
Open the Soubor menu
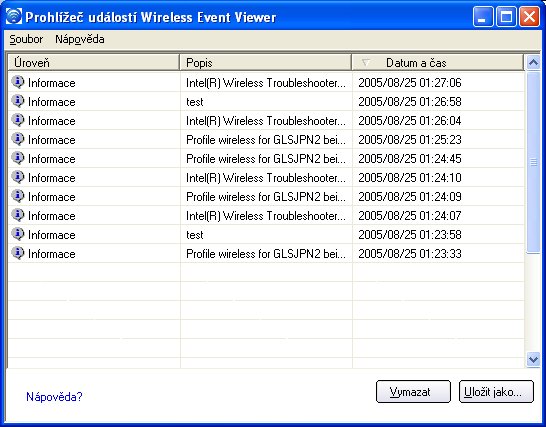pyautogui.click(x=26, y=39)
